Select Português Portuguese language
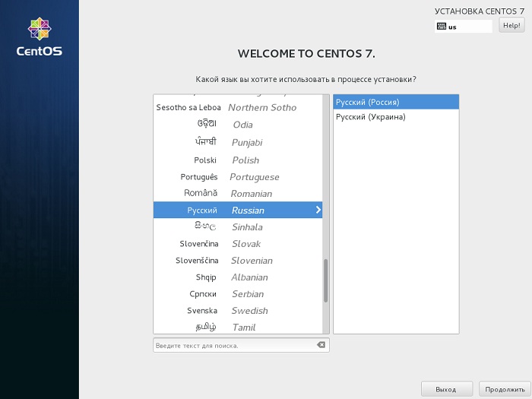The image size is (532, 399). pyautogui.click(x=237, y=177)
